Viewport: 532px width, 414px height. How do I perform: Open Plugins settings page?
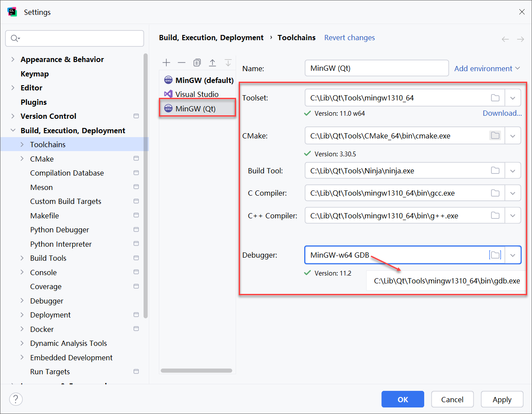coord(34,102)
